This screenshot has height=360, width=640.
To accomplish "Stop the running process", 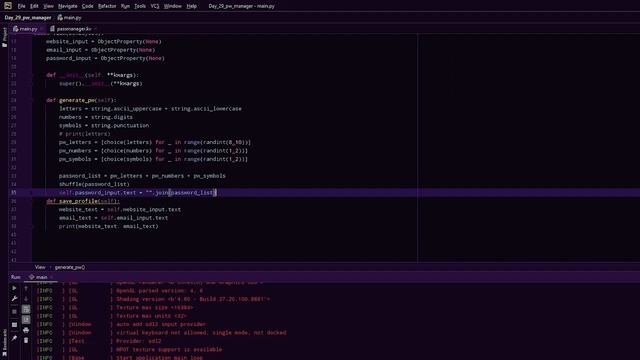I will pyautogui.click(x=14, y=312).
